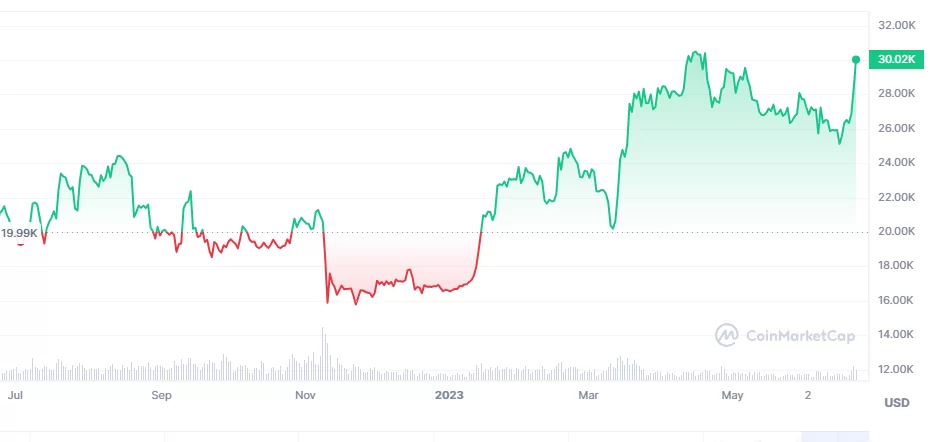Screen dimensions: 943x442
Task: Click the 28.00K price axis label
Action: [x=897, y=93]
